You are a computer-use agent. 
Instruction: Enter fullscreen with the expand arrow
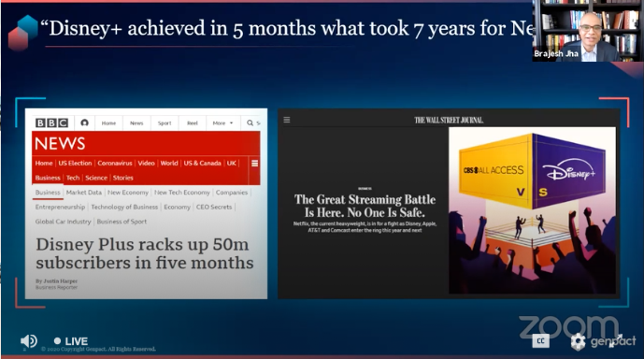point(615,341)
